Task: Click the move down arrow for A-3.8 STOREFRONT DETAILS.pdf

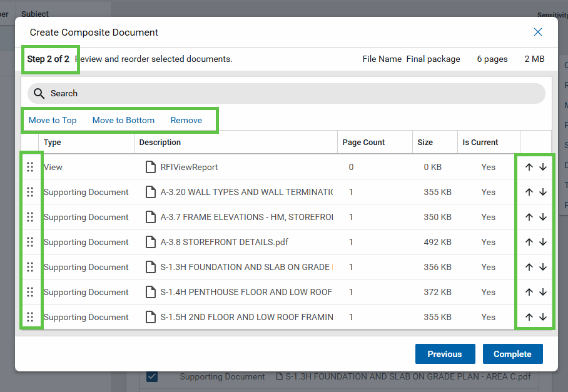Action: [x=543, y=242]
